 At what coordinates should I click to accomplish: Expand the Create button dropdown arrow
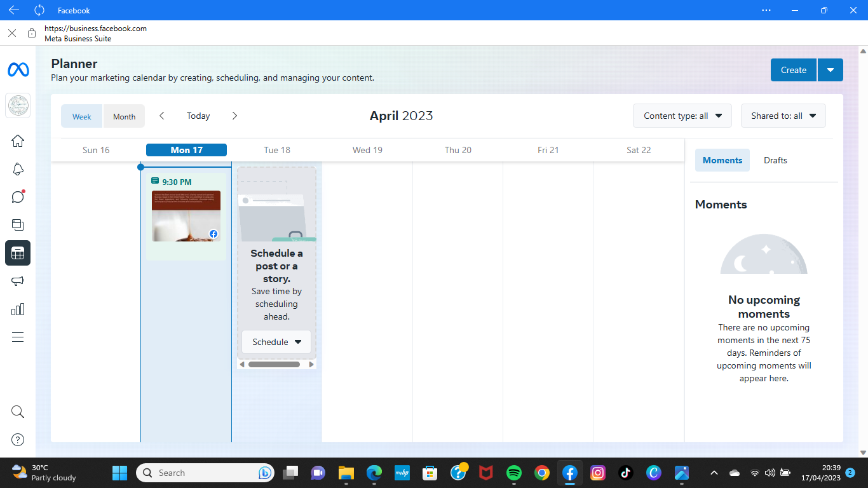tap(831, 70)
